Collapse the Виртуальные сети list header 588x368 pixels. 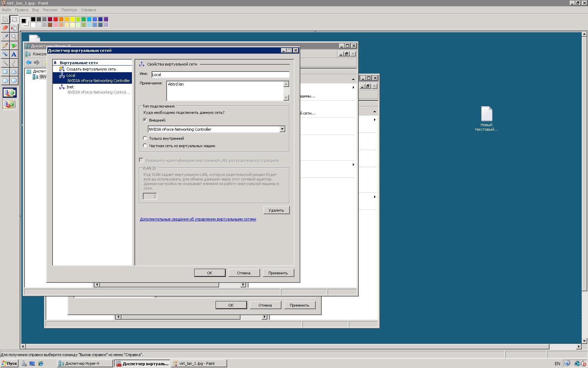pos(55,63)
